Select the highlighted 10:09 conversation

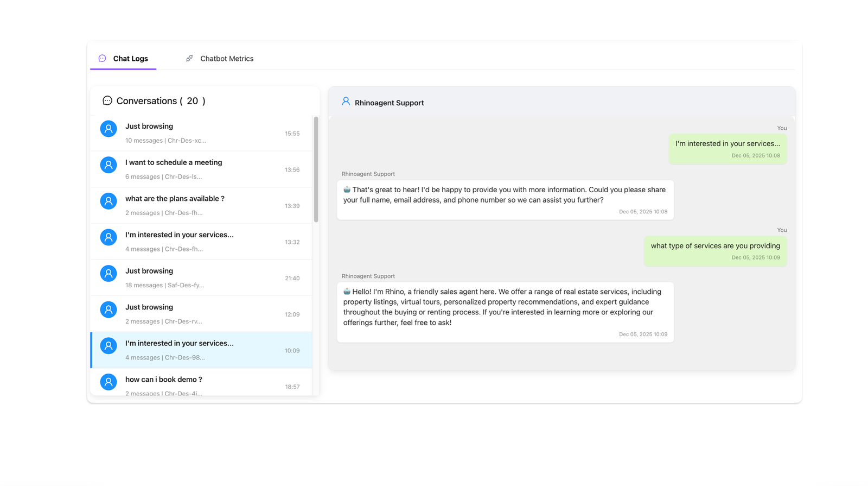(x=201, y=350)
